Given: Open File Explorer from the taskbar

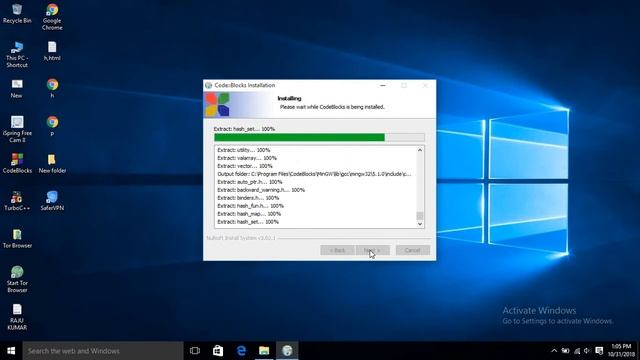Looking at the screenshot, I should 264,351.
